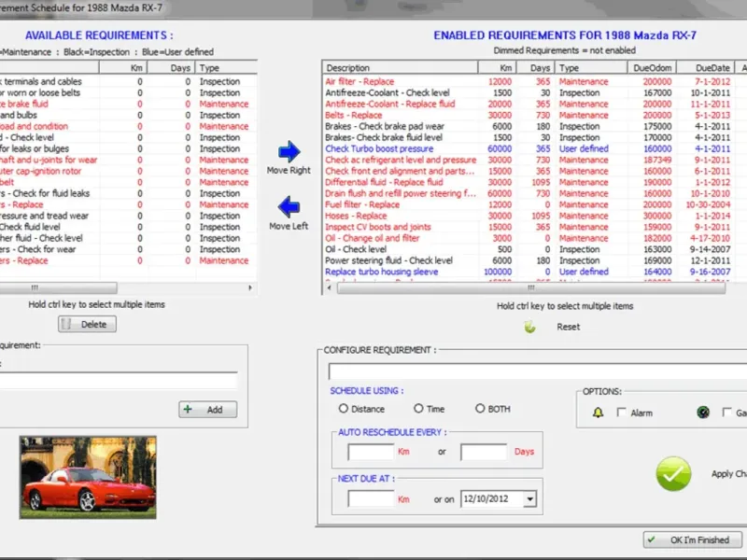Select 'Belts - Replace' row
Screen dimensions: 747x560
(x=533, y=115)
